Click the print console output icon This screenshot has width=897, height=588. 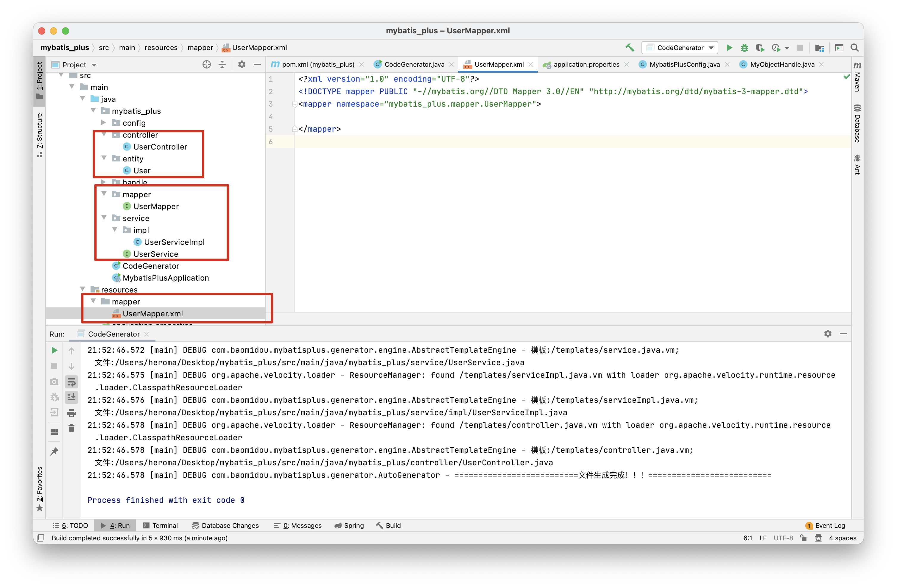click(x=71, y=413)
